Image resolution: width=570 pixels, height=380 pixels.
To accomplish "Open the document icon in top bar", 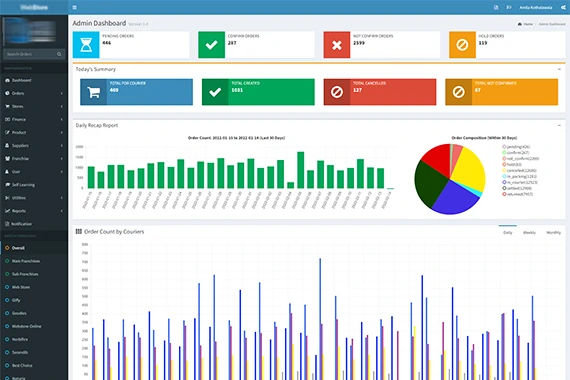I will [x=496, y=7].
